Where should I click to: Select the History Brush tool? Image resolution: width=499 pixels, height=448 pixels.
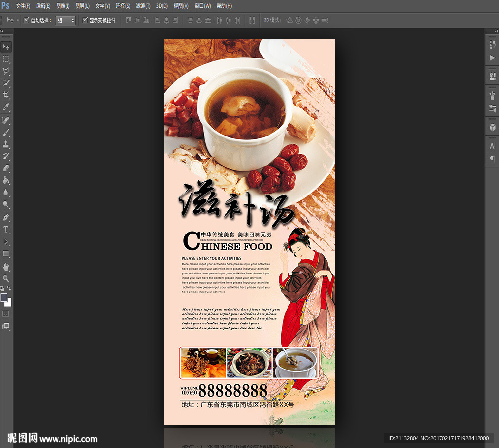tap(6, 156)
